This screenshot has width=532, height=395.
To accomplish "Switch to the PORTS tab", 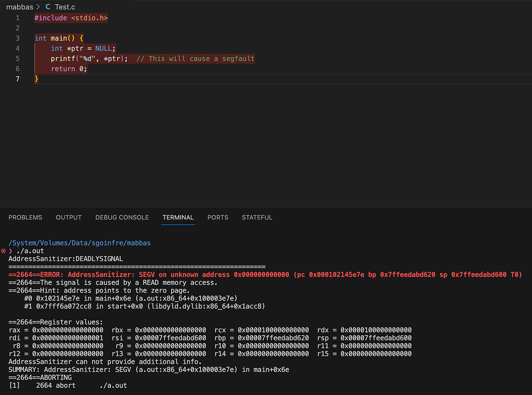I will 218,217.
